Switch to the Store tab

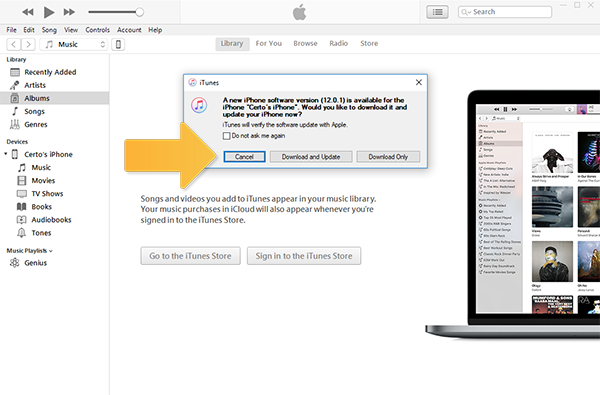point(369,44)
